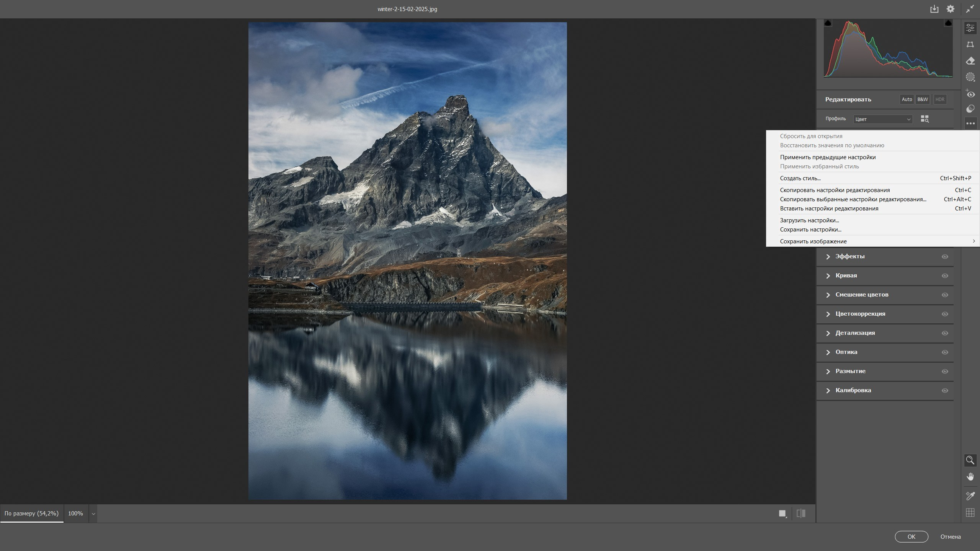The width and height of the screenshot is (980, 551).
Task: Click the Browse profiles grid icon
Action: point(924,119)
